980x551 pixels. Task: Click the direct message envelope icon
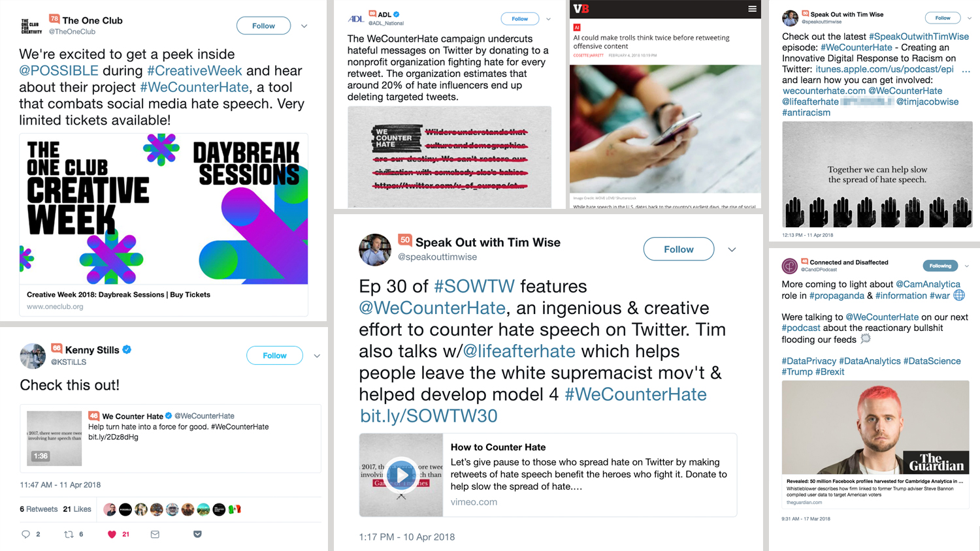155,534
